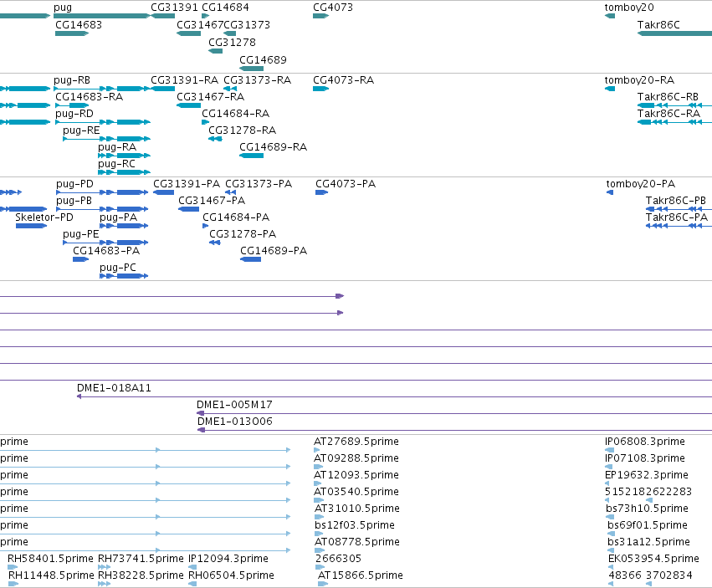Click the CG31278-RA transcript label
The width and height of the screenshot is (712, 588).
(x=242, y=130)
